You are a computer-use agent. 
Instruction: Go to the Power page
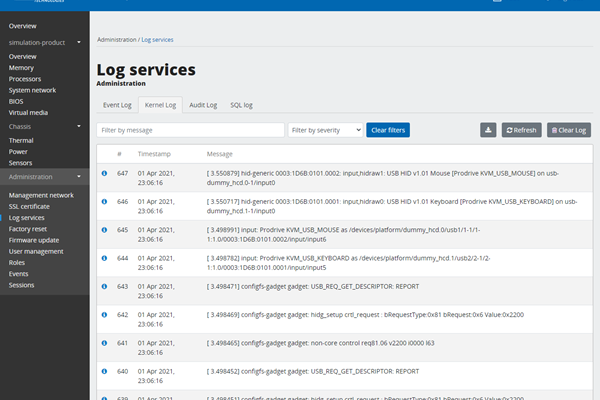[x=18, y=152]
